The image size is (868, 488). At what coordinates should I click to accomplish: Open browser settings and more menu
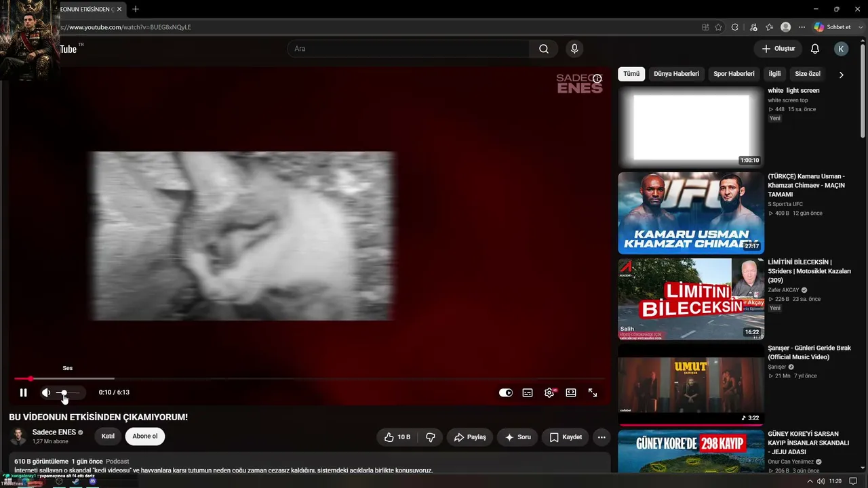point(802,27)
